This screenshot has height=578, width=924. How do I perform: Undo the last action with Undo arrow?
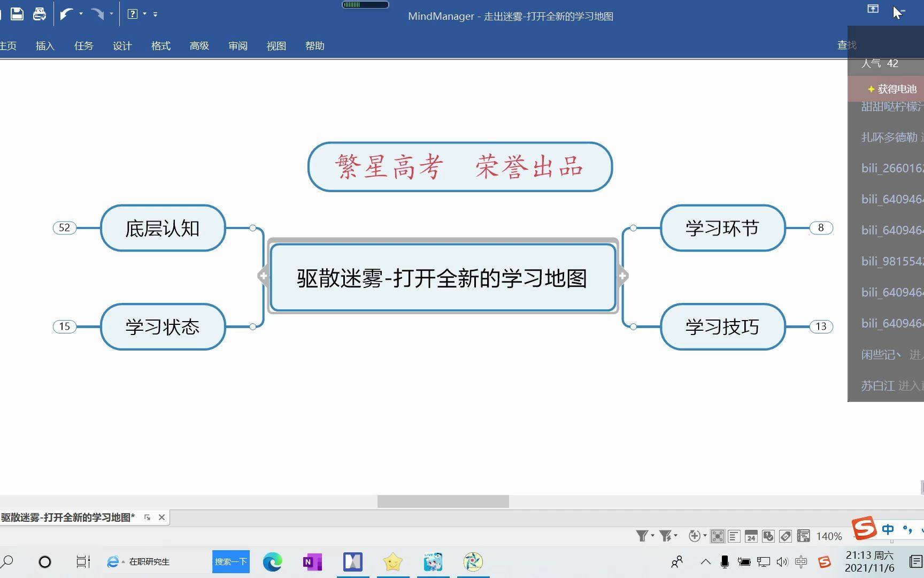tap(66, 14)
